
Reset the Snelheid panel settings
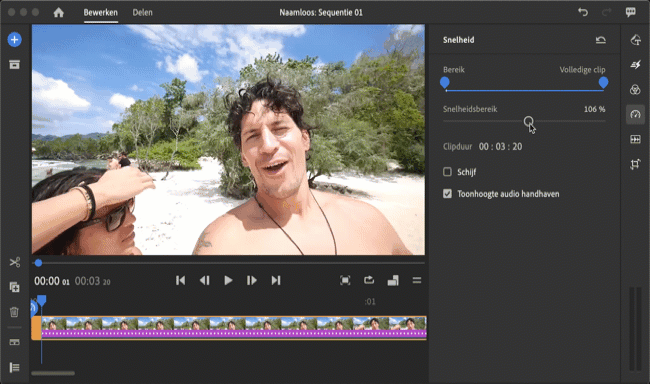click(601, 40)
